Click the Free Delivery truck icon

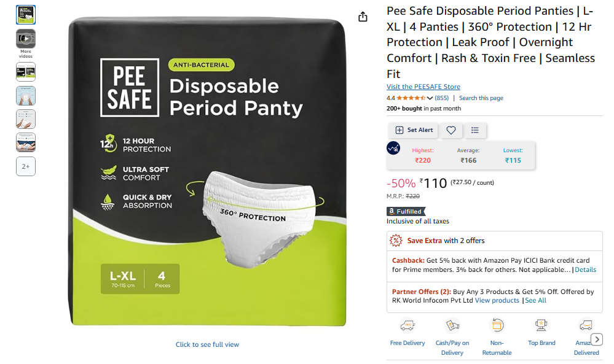[x=407, y=325]
